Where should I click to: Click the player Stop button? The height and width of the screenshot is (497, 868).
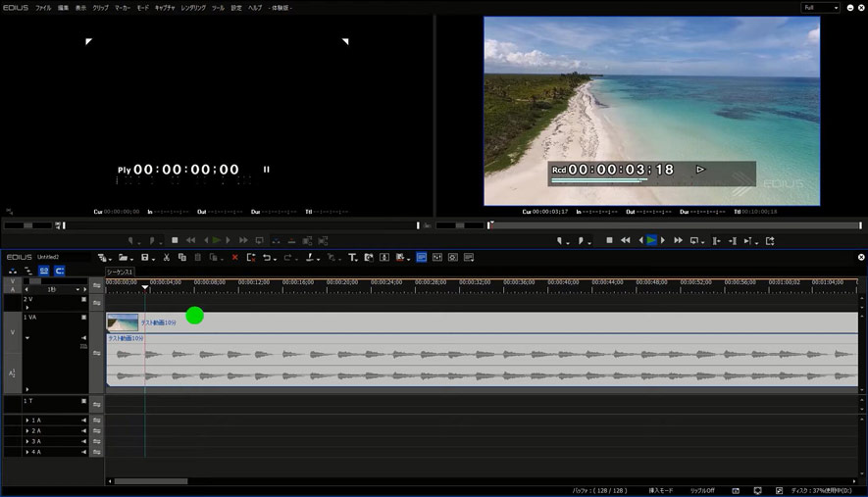click(x=175, y=240)
